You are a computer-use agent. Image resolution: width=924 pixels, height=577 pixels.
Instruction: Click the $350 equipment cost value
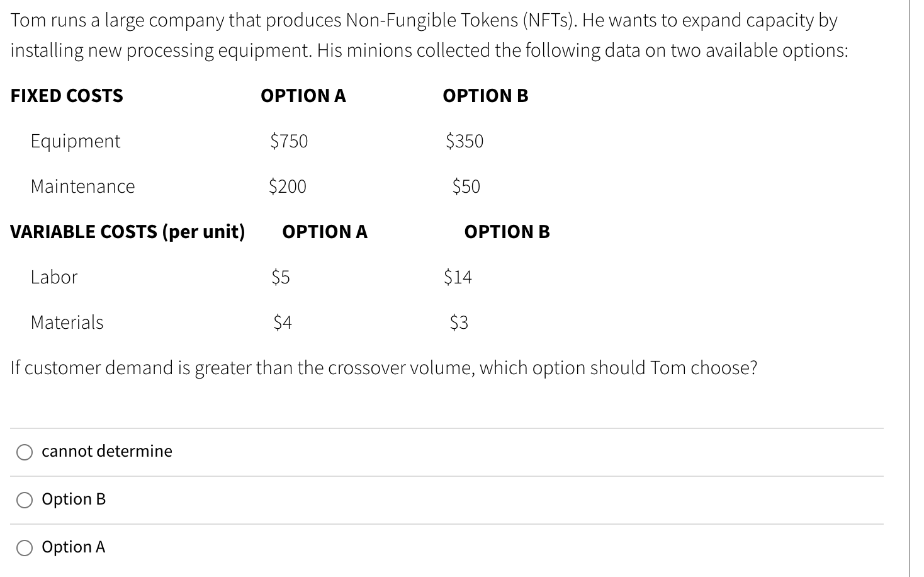point(465,141)
